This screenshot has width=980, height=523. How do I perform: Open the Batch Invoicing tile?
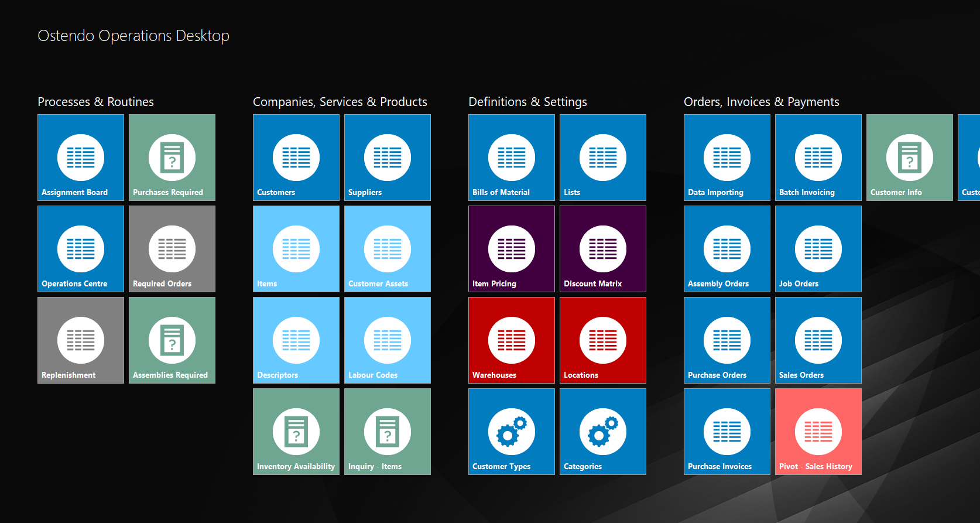coord(818,158)
